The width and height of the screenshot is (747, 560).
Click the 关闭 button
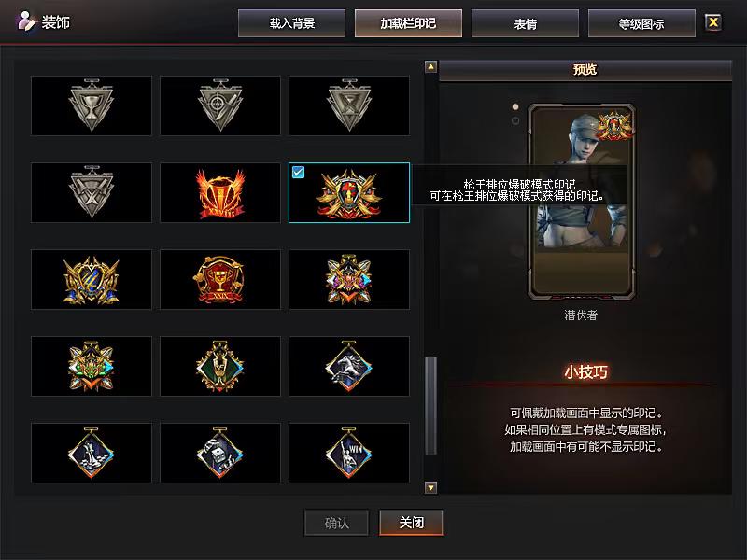pyautogui.click(x=411, y=523)
